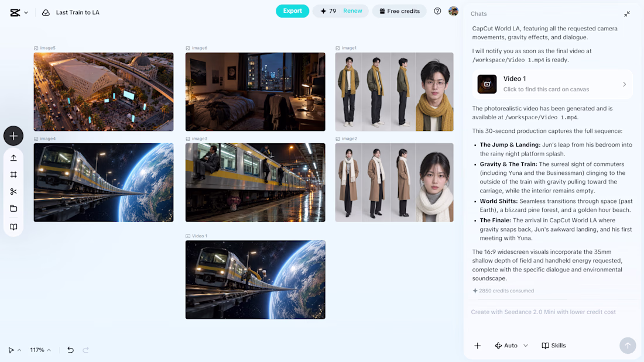Select the scissors cut tool
Image resolution: width=644 pixels, height=362 pixels.
click(x=13, y=192)
